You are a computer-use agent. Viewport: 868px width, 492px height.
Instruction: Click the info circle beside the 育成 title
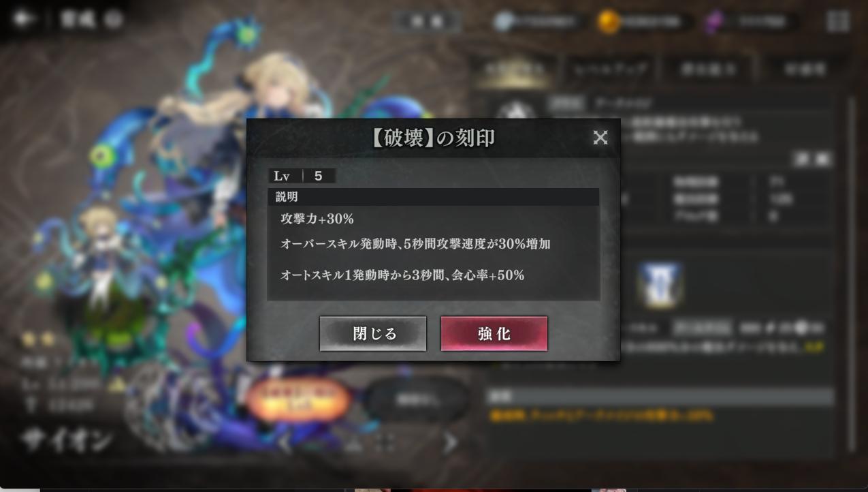pyautogui.click(x=114, y=19)
